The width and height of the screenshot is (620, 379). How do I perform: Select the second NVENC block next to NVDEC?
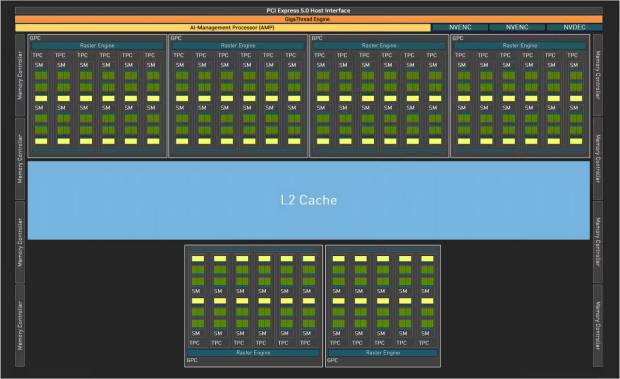coord(517,27)
